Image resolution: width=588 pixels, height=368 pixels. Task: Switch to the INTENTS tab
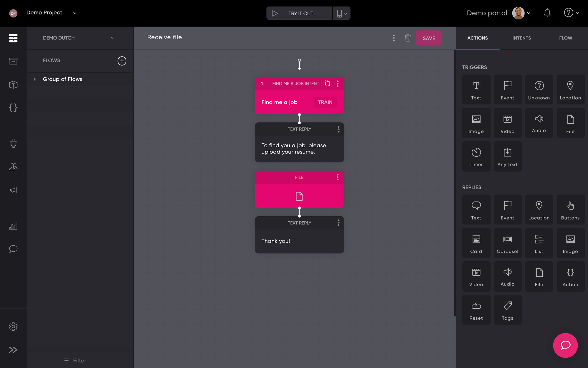521,38
